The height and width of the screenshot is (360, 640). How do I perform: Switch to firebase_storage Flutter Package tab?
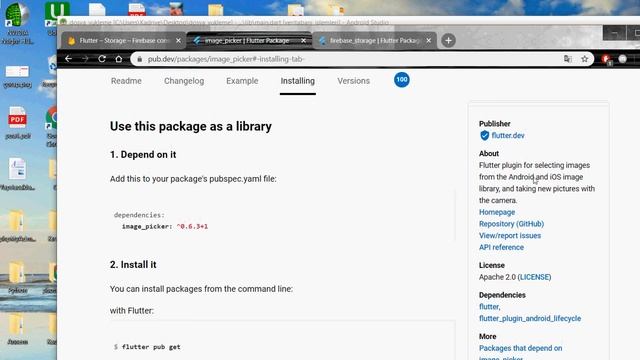374,40
